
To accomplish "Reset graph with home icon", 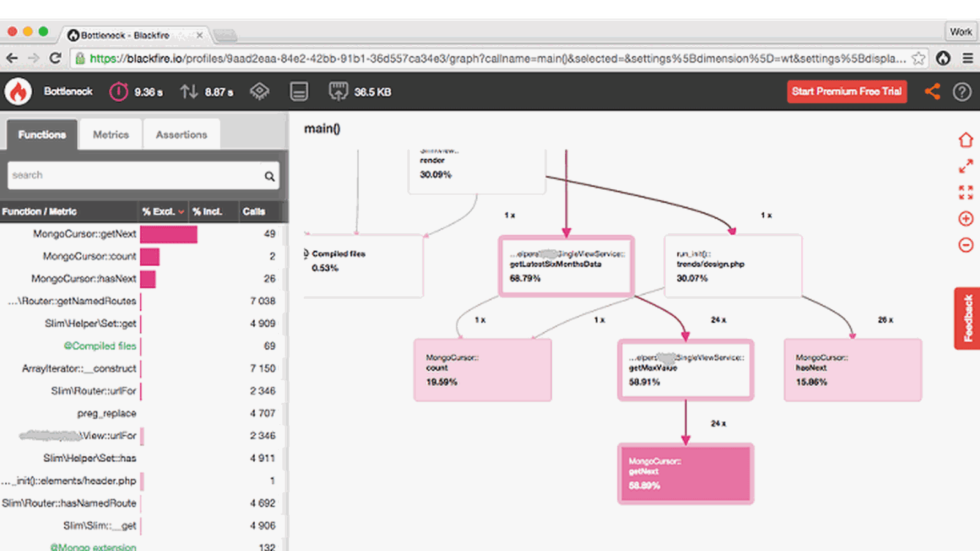I will 966,140.
